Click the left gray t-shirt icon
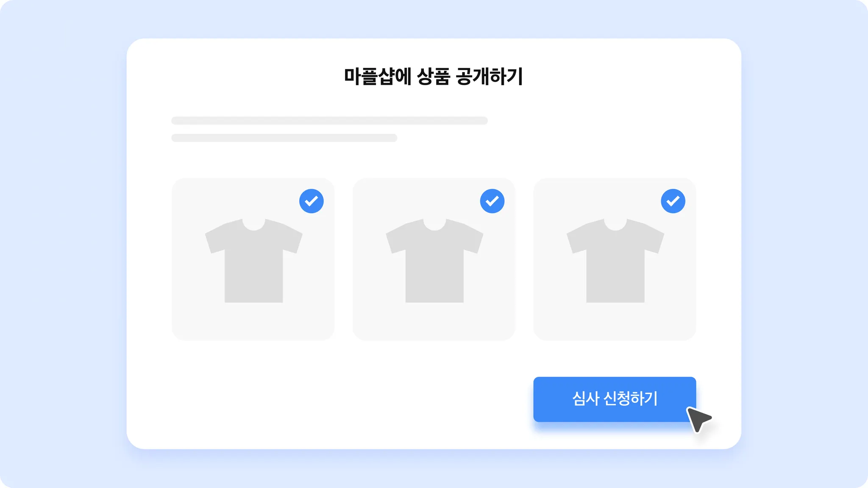The width and height of the screenshot is (868, 488). point(253,261)
